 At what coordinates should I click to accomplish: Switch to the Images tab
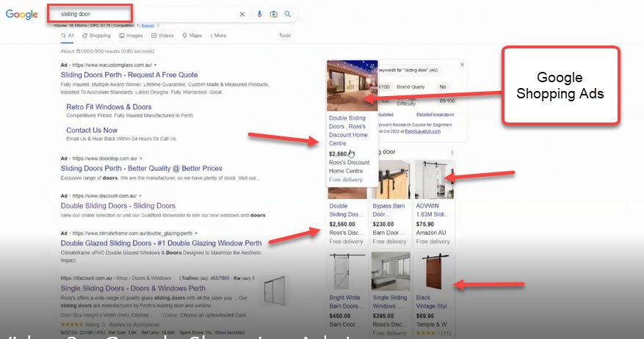point(131,36)
